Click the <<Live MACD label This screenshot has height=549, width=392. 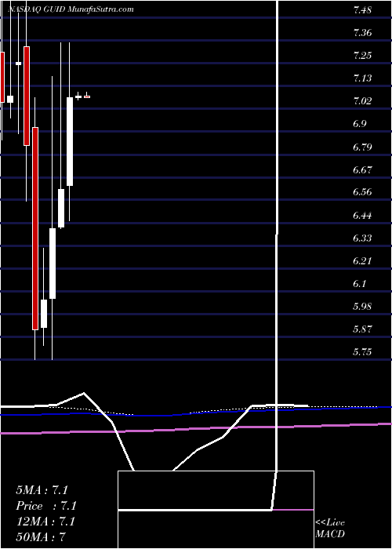[330, 529]
